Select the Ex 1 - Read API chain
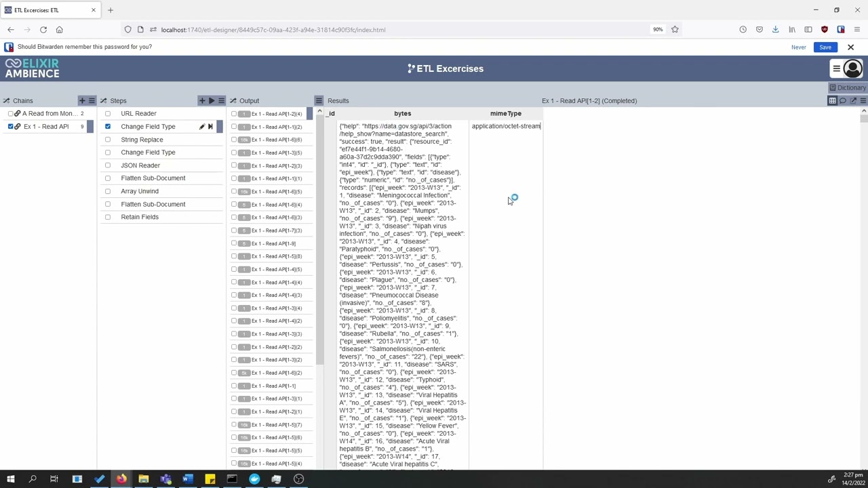 [46, 127]
